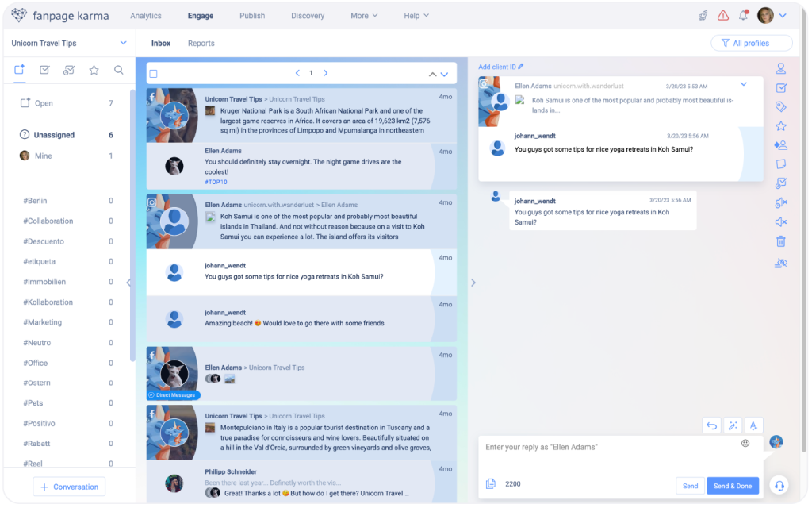Open the search icon in left panel
This screenshot has width=812, height=508.
coord(119,70)
